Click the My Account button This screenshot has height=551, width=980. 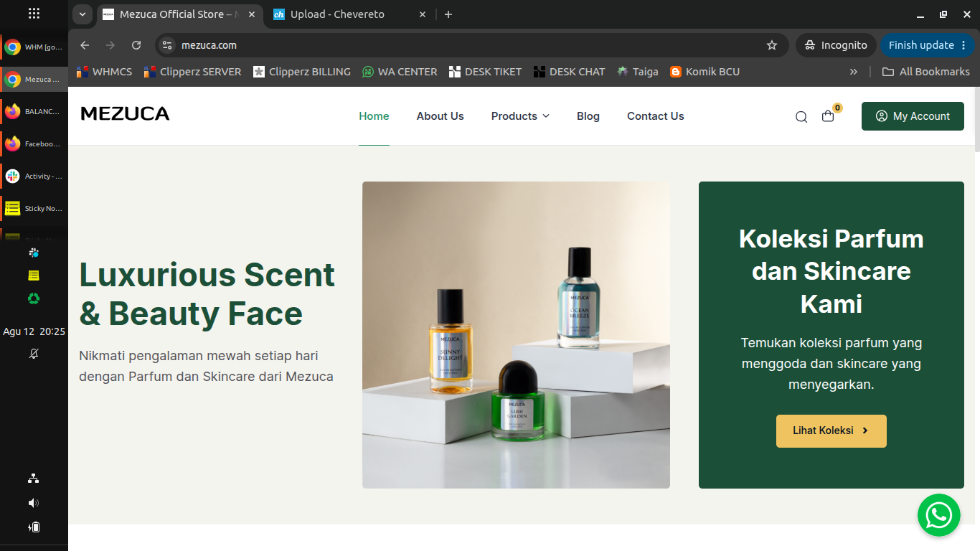[913, 116]
